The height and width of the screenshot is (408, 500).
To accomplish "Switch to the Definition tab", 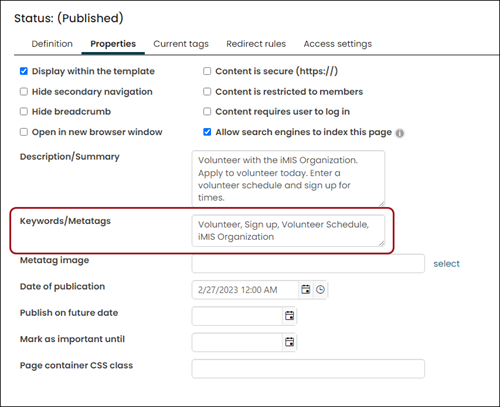I will tap(52, 44).
